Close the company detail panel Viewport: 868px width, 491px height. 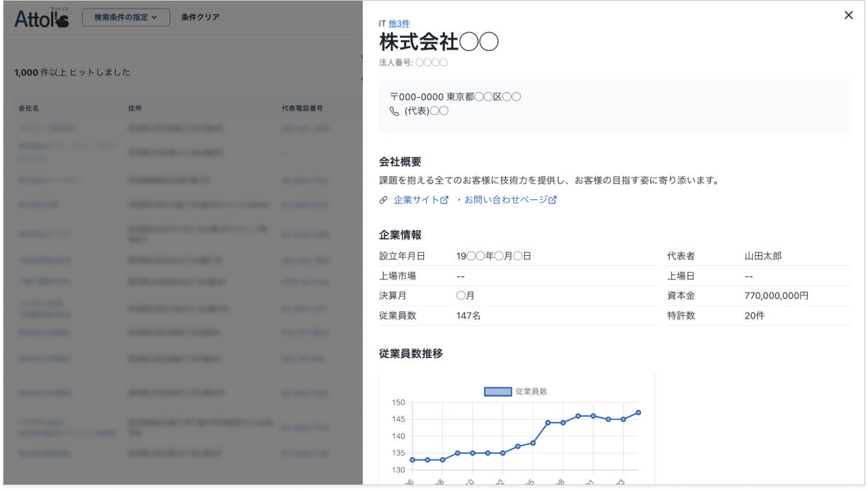click(849, 15)
